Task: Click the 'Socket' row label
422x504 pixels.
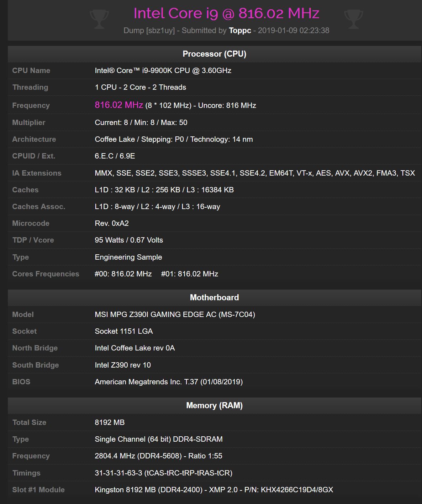Action: click(x=25, y=331)
